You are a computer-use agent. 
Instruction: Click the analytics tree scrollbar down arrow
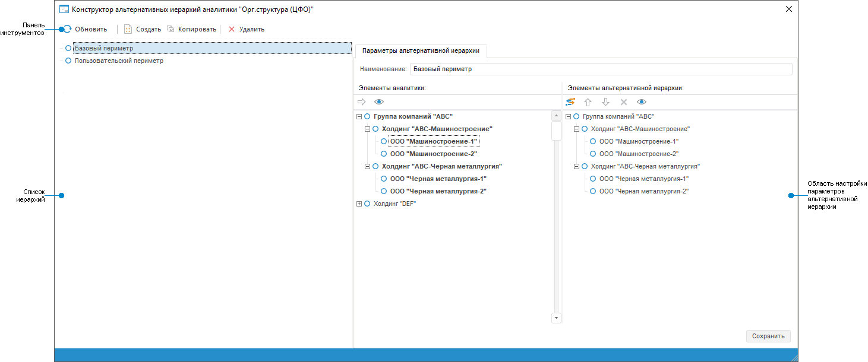(557, 318)
